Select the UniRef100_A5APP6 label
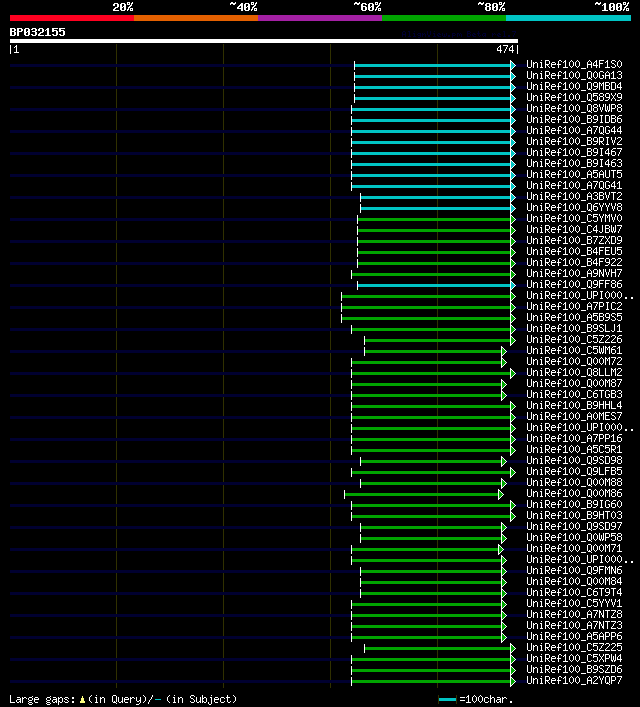Screen dimensions: 640x707 click(574, 636)
